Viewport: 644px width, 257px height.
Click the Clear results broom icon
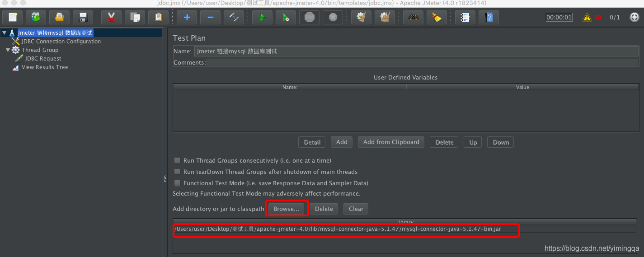361,18
